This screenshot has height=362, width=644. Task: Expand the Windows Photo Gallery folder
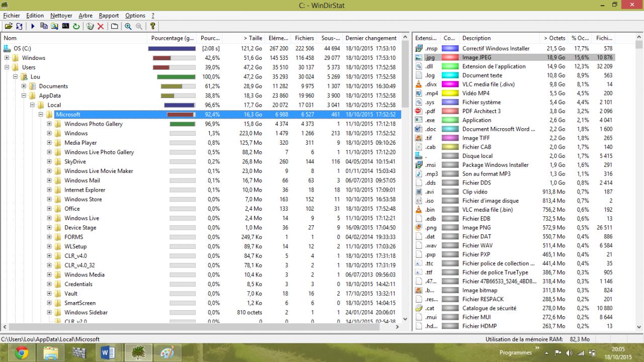pyautogui.click(x=49, y=124)
